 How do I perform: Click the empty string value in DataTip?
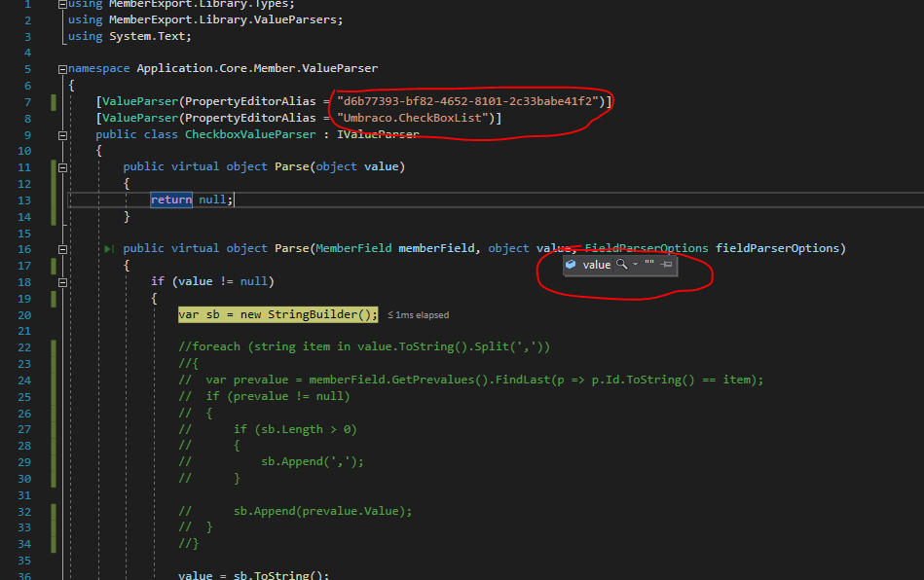coord(648,265)
